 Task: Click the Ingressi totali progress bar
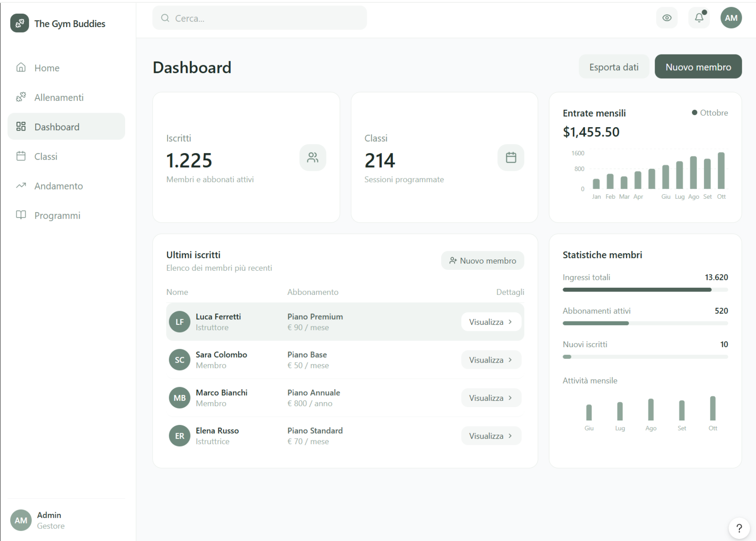(645, 290)
